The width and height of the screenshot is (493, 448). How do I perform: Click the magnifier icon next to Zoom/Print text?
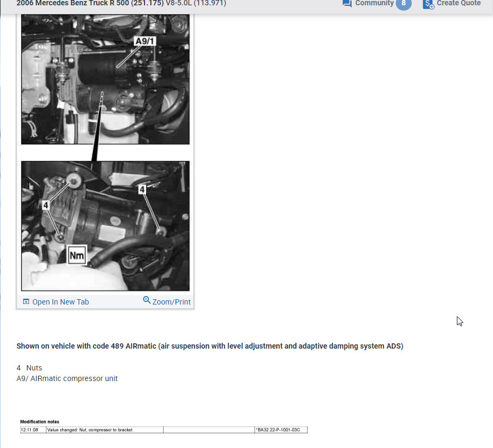pyautogui.click(x=147, y=300)
